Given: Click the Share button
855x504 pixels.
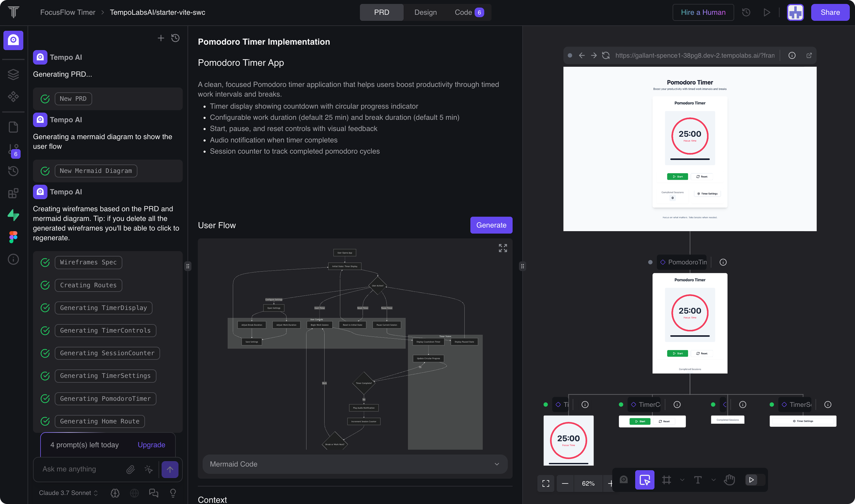Looking at the screenshot, I should [x=830, y=12].
